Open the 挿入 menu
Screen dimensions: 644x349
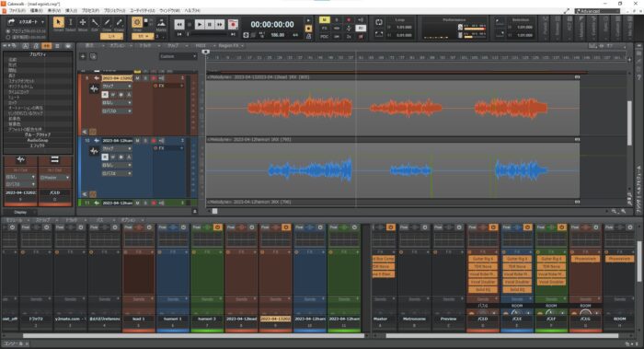point(71,10)
